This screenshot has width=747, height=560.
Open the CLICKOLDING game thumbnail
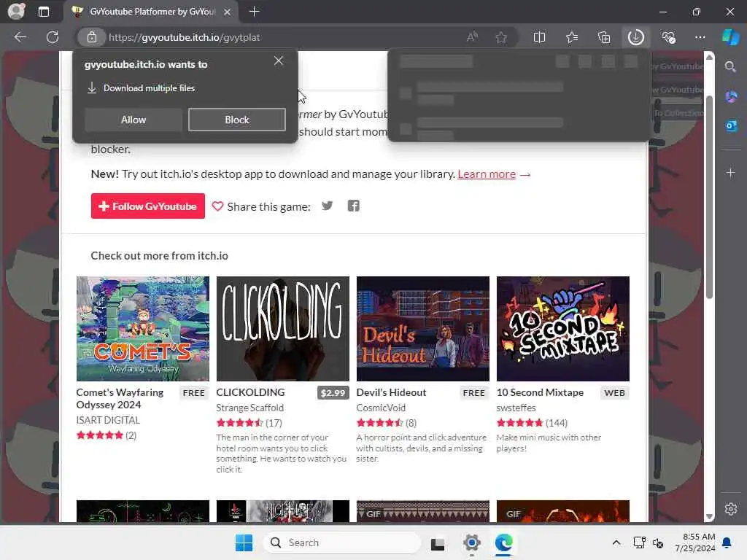coord(282,329)
